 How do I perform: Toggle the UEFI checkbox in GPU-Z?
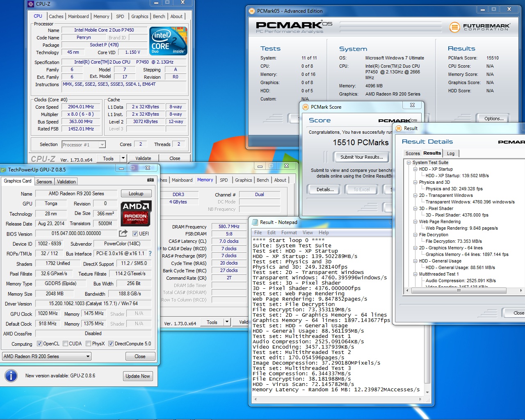(135, 234)
